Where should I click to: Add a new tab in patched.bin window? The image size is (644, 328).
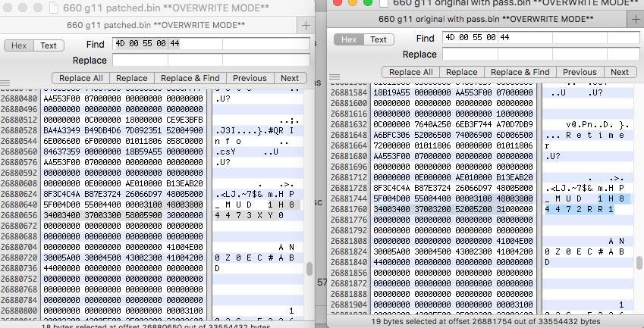pyautogui.click(x=306, y=26)
